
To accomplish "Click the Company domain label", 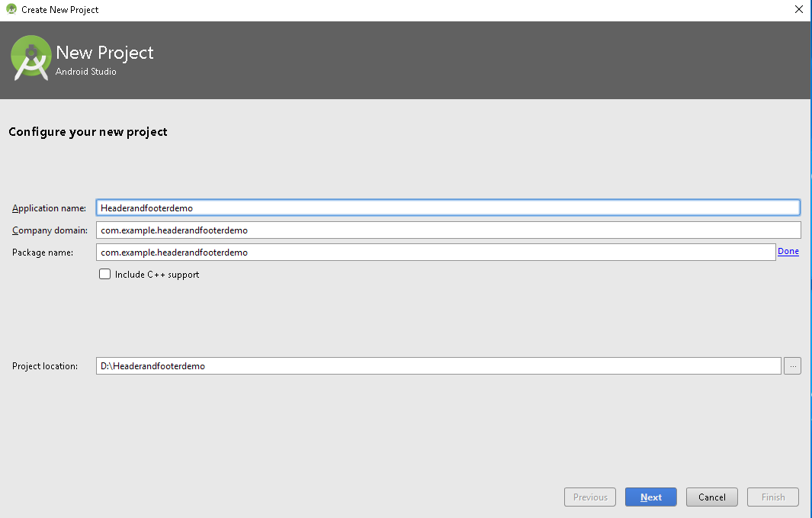I will pos(50,230).
